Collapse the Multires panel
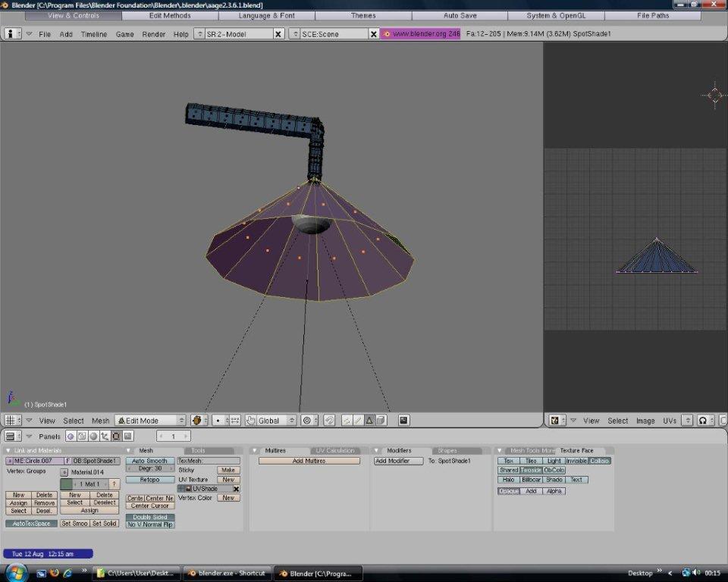The height and width of the screenshot is (582, 728). 255,451
